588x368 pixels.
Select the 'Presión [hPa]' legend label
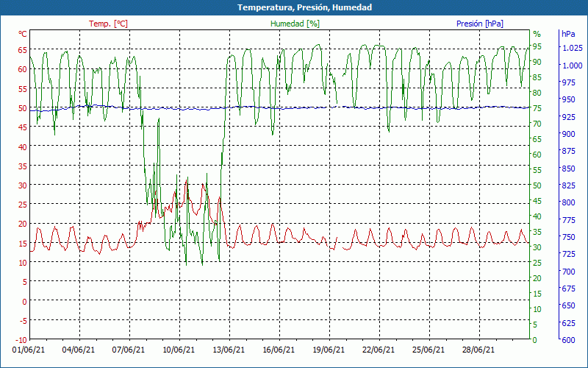(x=480, y=24)
